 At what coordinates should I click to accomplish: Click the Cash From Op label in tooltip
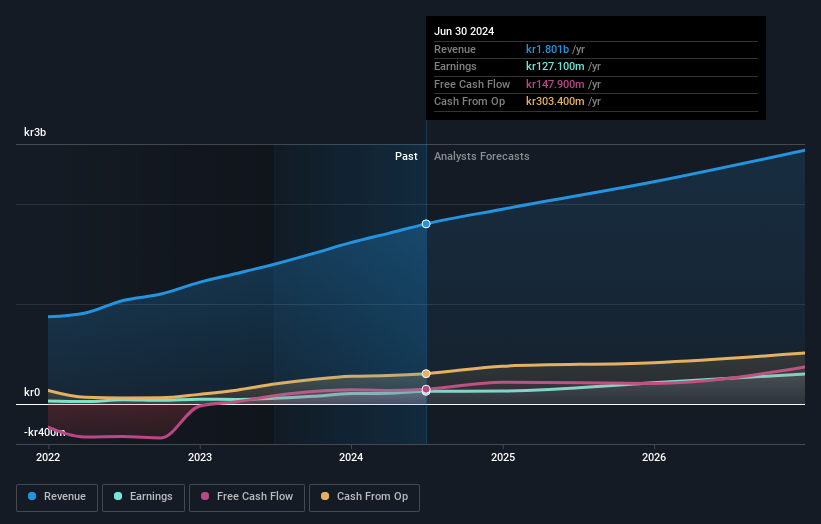point(470,102)
